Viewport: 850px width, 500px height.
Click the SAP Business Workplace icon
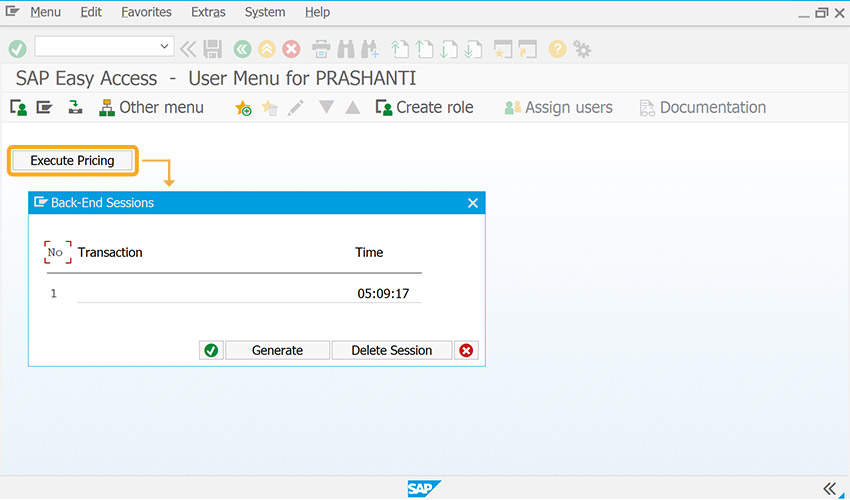[x=75, y=107]
